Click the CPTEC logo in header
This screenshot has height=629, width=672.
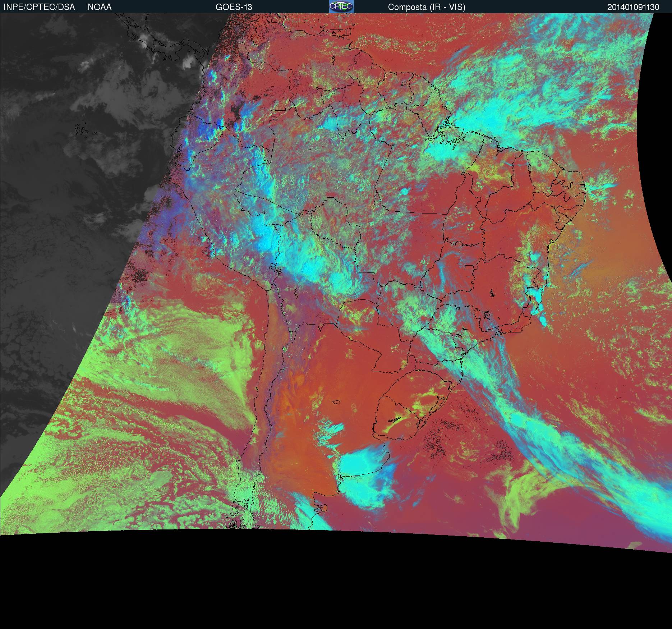[x=341, y=6]
